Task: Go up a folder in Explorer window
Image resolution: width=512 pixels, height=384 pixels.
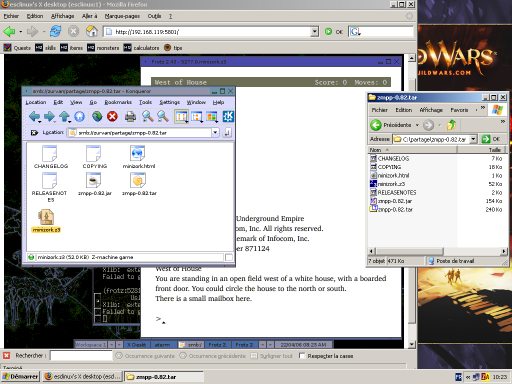Action: [x=451, y=125]
